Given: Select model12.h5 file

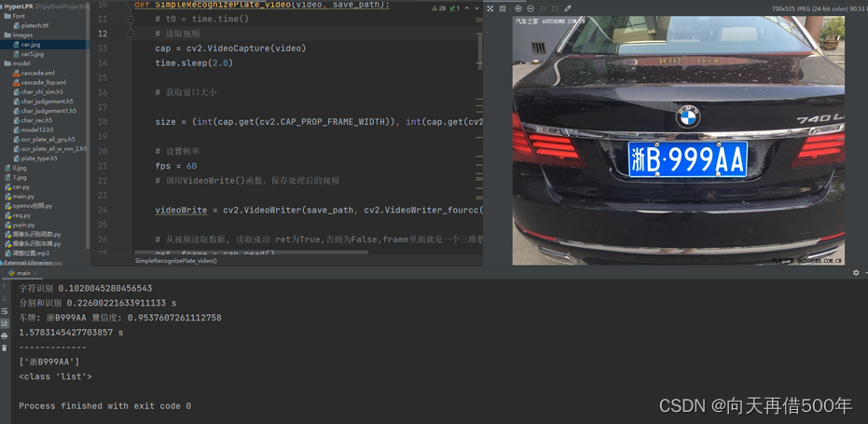Looking at the screenshot, I should (x=34, y=130).
